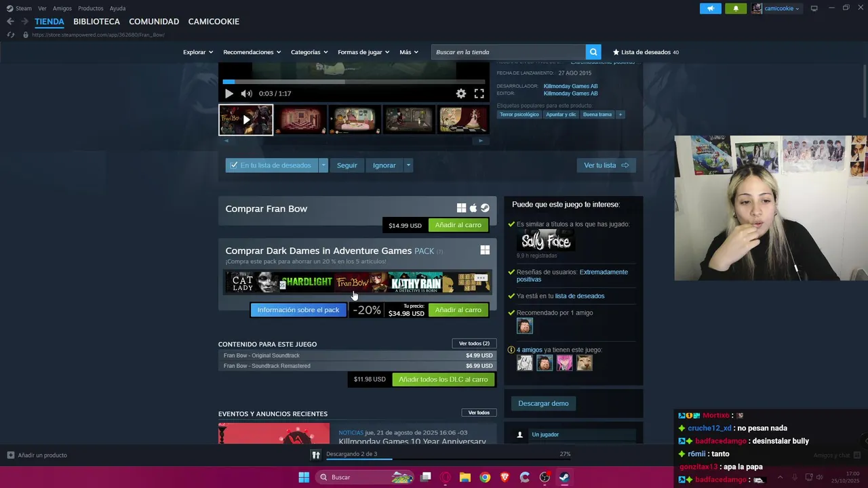Open Formas de jugar dropdown
Image resolution: width=868 pixels, height=488 pixels.
click(x=363, y=52)
